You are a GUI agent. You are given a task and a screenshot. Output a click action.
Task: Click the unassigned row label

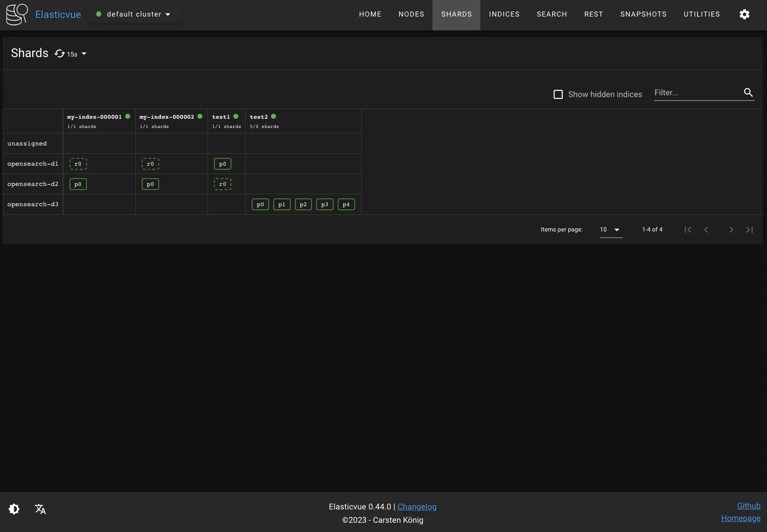coord(27,144)
